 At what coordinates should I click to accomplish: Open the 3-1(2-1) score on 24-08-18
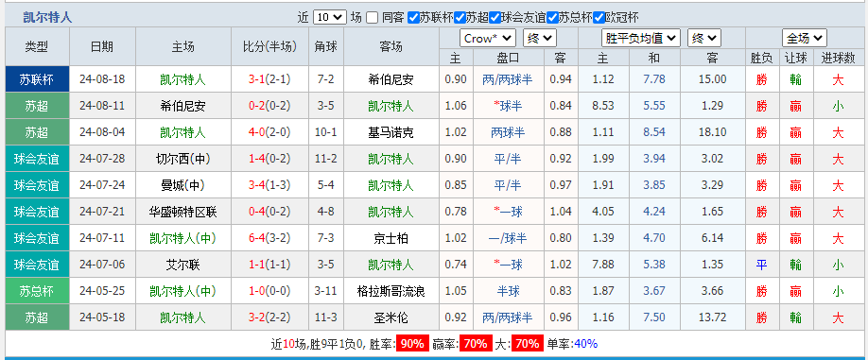(269, 79)
